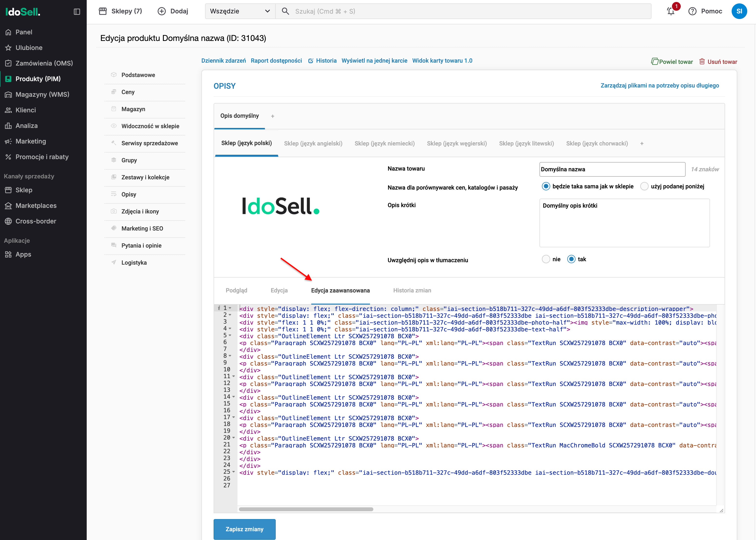Collapse code fold arrow at line 14
Viewport: 756px width, 540px height.
click(x=234, y=397)
